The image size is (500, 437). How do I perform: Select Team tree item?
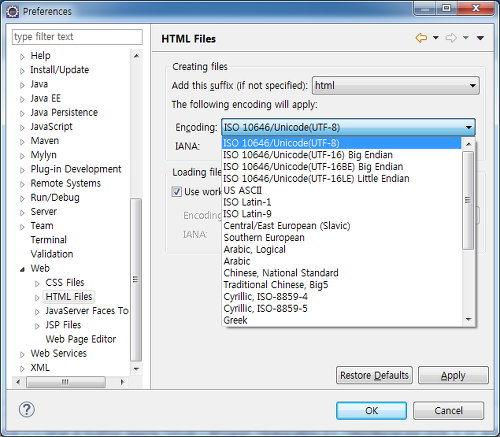pos(42,226)
